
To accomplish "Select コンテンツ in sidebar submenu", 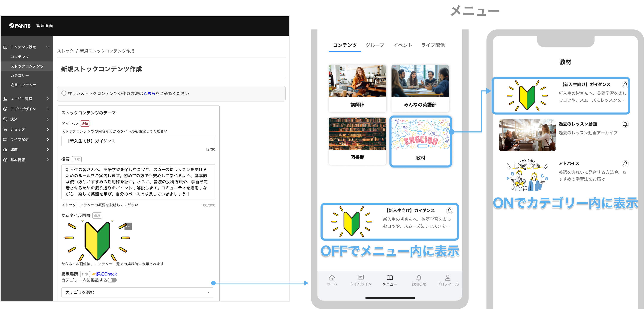I will pyautogui.click(x=19, y=57).
